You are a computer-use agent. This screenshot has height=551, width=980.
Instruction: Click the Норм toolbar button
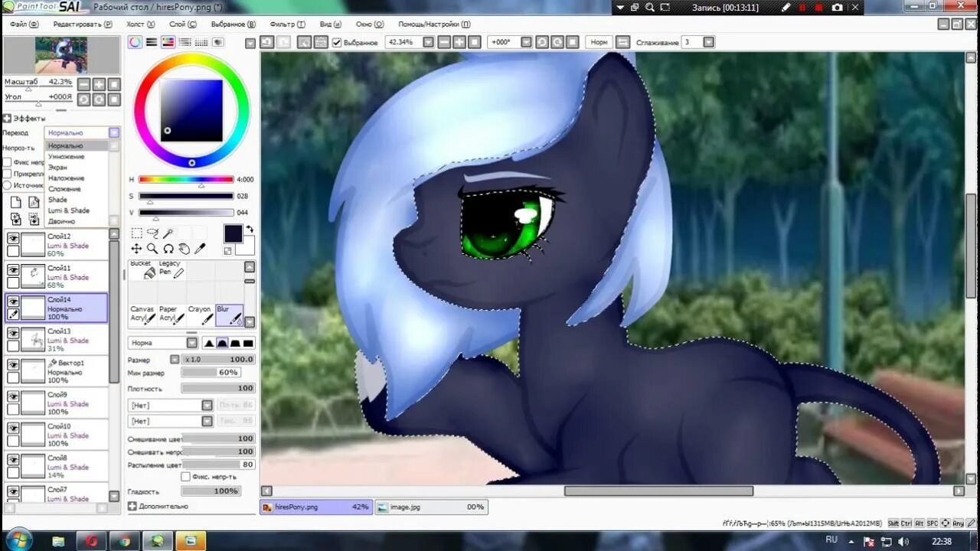(599, 42)
